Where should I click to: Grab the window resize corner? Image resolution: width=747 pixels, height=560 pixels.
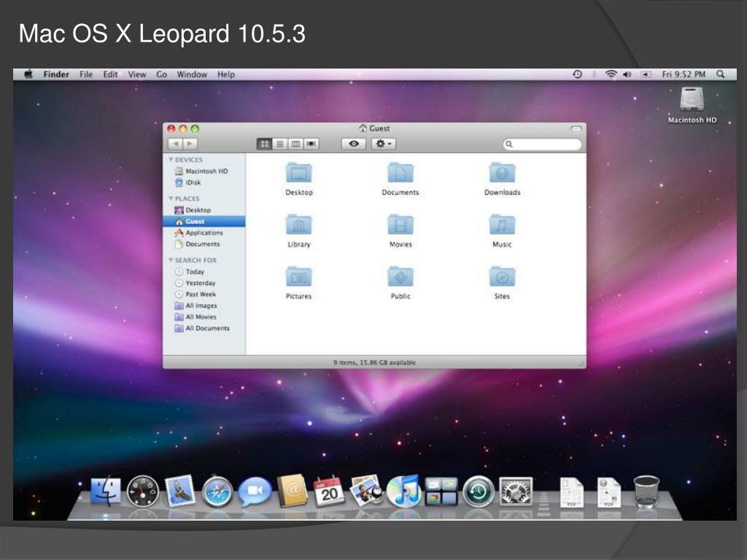tap(581, 364)
